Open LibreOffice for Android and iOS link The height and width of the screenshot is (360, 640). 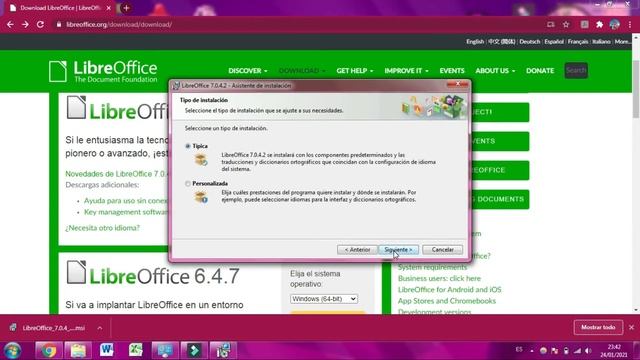click(x=449, y=289)
